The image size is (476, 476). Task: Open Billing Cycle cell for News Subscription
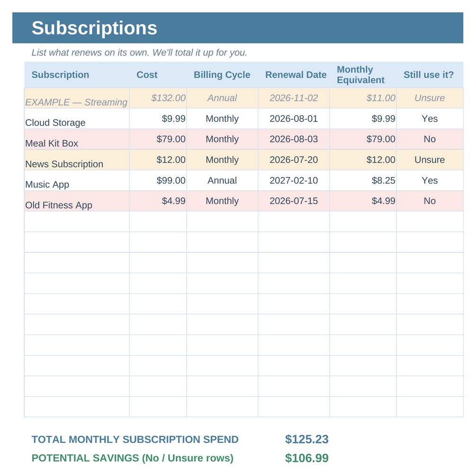222,160
